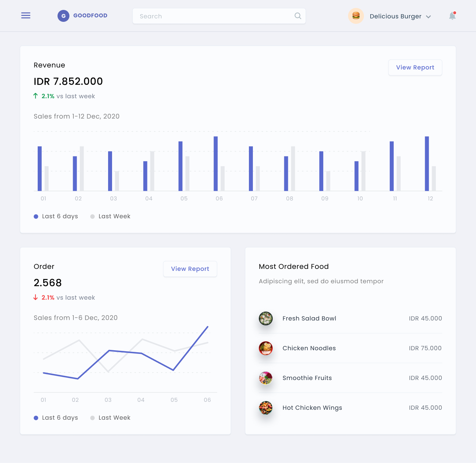
Task: Select the Chicken Noodles food image
Action: coord(266,348)
